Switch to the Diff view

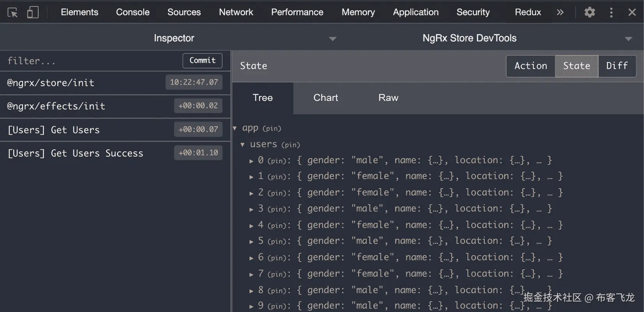617,66
